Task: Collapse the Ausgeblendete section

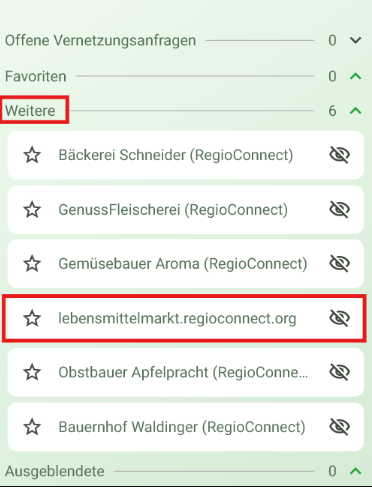Action: pos(356,471)
